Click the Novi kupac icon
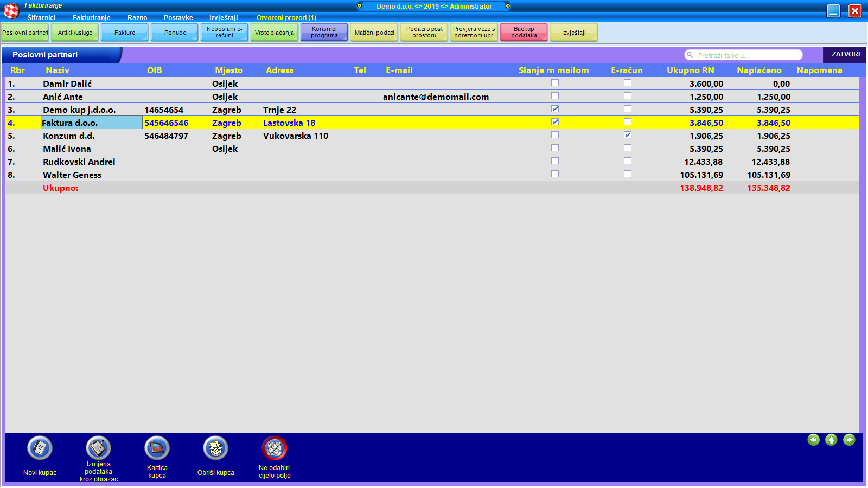This screenshot has height=488, width=868. point(40,448)
